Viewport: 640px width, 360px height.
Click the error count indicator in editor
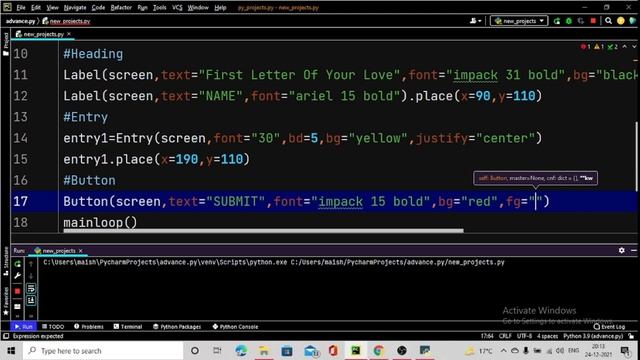tap(585, 47)
